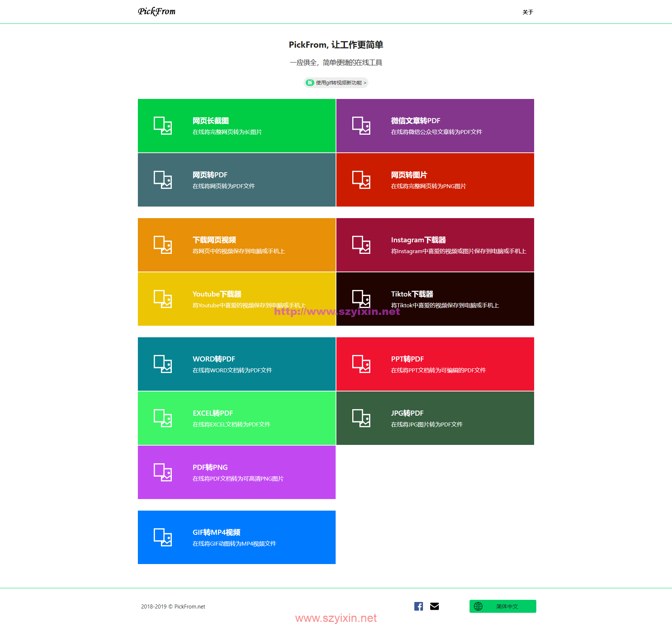The height and width of the screenshot is (624, 672).
Task: Click the icon on the PDF转PNG card
Action: tap(163, 472)
